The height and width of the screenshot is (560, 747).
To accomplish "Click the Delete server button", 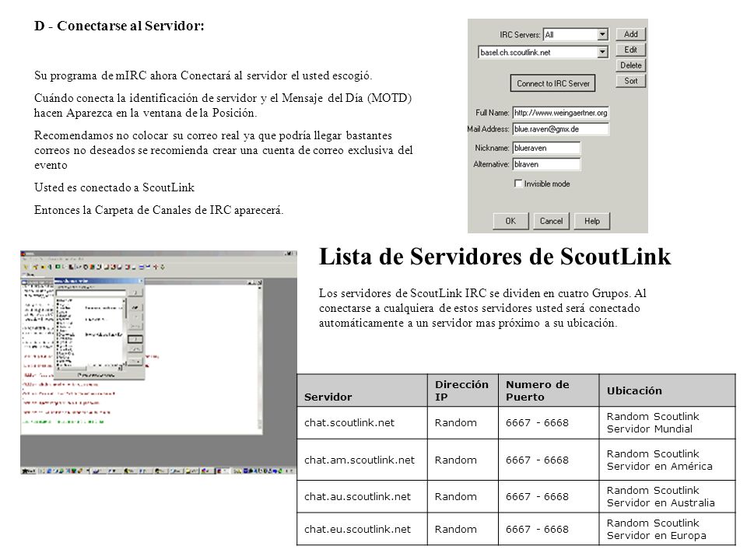I will (631, 65).
